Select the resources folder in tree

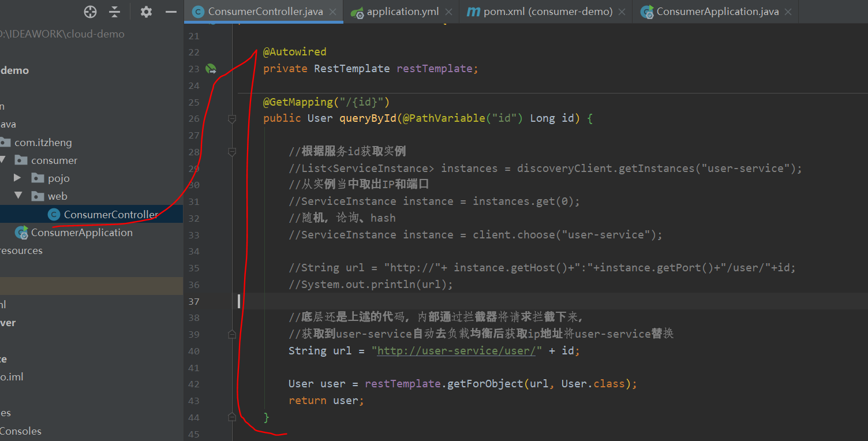tap(21, 251)
